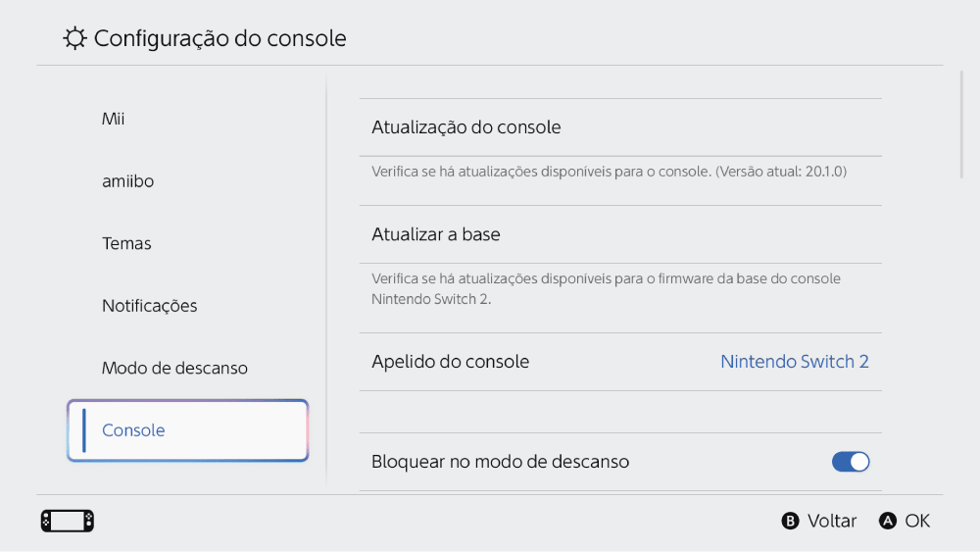Click the Configuração do console title text
The width and height of the screenshot is (980, 552).
(220, 38)
